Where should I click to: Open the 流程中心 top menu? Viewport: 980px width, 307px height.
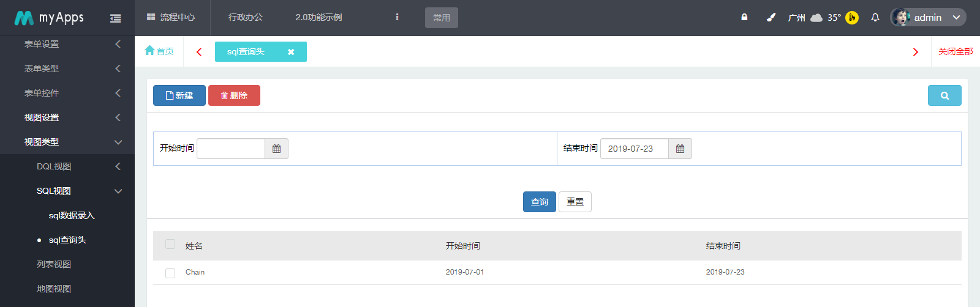coord(171,18)
